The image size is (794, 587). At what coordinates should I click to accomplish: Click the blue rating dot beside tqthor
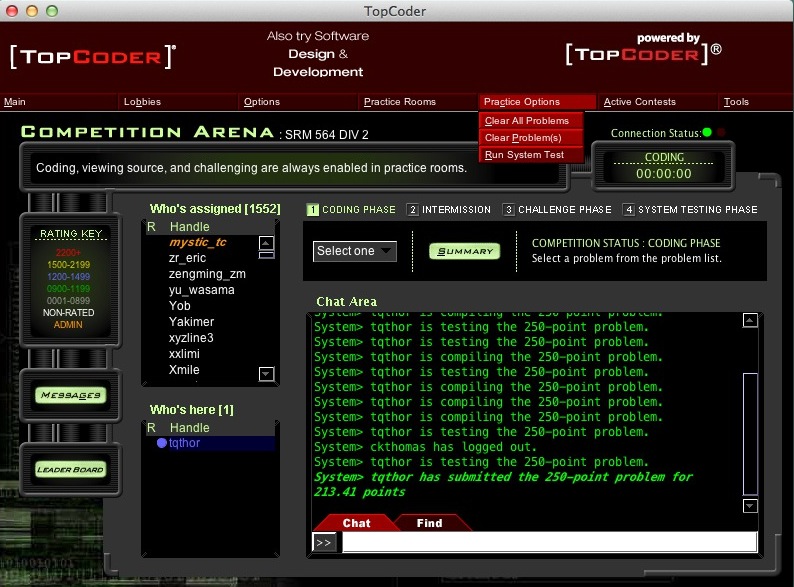coord(161,443)
